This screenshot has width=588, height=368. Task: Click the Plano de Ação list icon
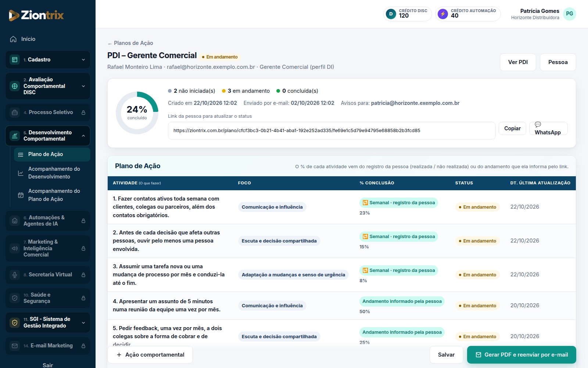click(x=21, y=155)
